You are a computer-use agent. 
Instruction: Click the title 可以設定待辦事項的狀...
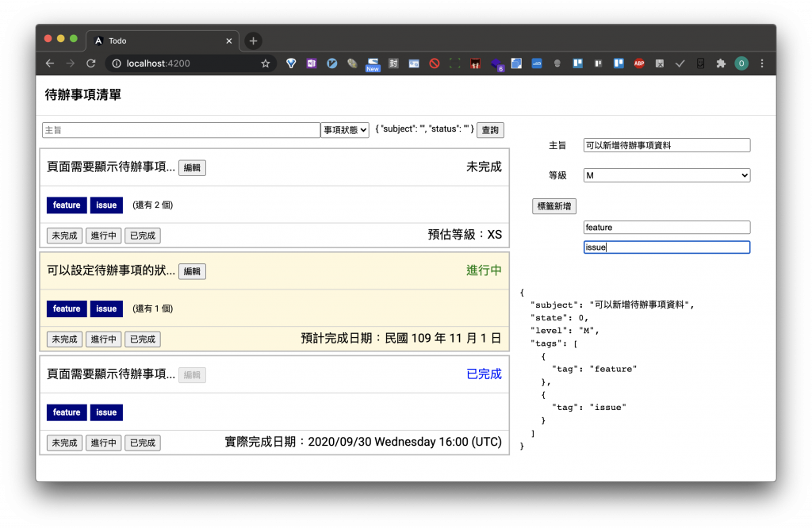point(111,270)
